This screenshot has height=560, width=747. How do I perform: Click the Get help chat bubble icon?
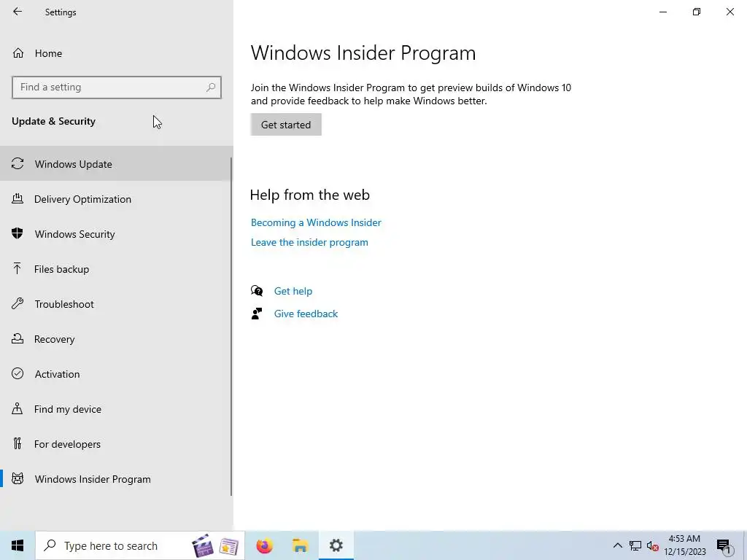[257, 290]
